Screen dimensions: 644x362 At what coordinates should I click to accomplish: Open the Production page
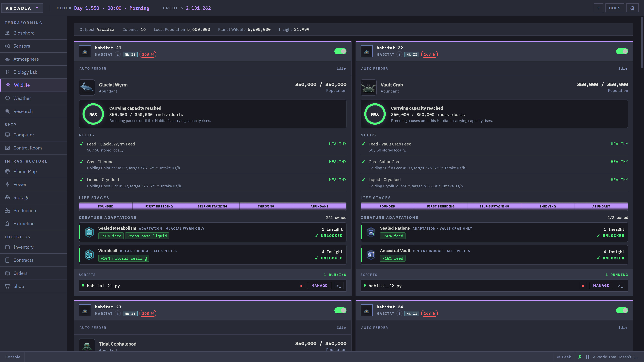pyautogui.click(x=34, y=210)
